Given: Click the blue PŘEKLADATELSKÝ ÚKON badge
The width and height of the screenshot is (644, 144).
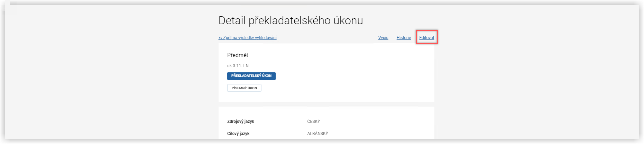Looking at the screenshot, I should (251, 76).
